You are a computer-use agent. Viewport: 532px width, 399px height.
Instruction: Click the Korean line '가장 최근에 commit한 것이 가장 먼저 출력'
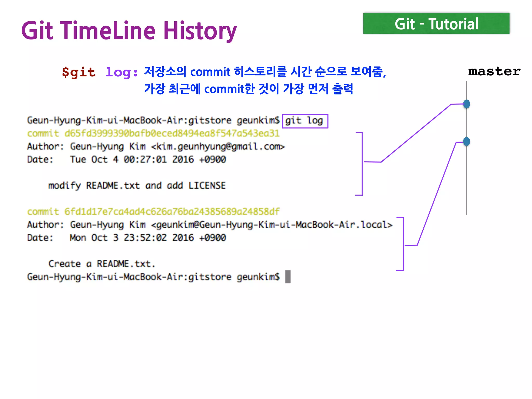tap(249, 89)
